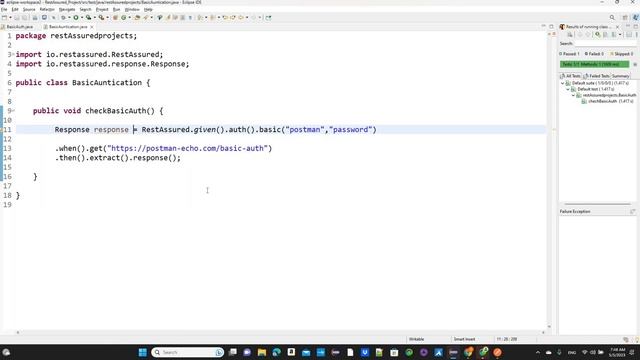Image resolution: width=640 pixels, height=360 pixels.
Task: Click the New Java Class icon
Action: [124, 18]
